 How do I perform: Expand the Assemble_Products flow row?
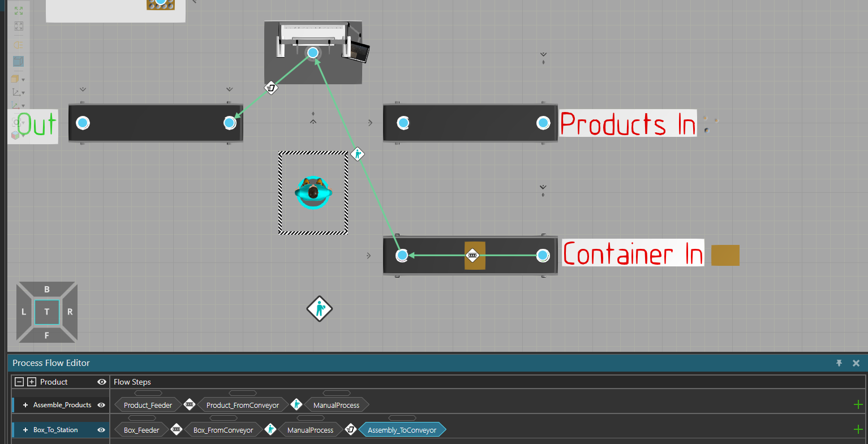(25, 405)
